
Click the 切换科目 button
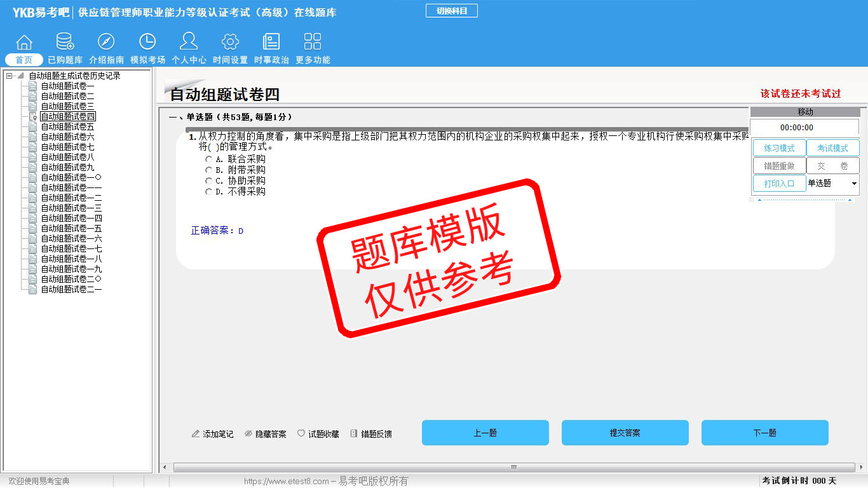[452, 11]
